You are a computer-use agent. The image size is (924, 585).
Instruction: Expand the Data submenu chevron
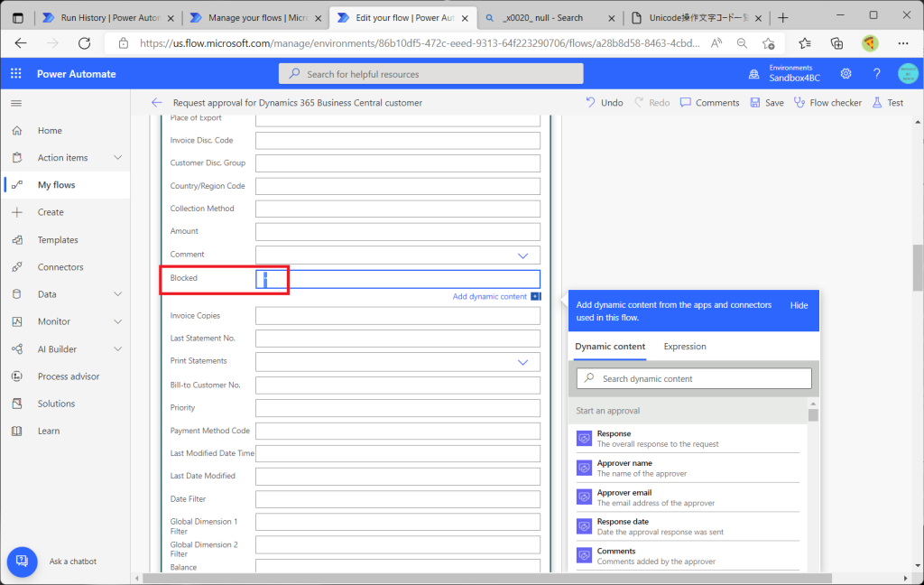point(118,294)
